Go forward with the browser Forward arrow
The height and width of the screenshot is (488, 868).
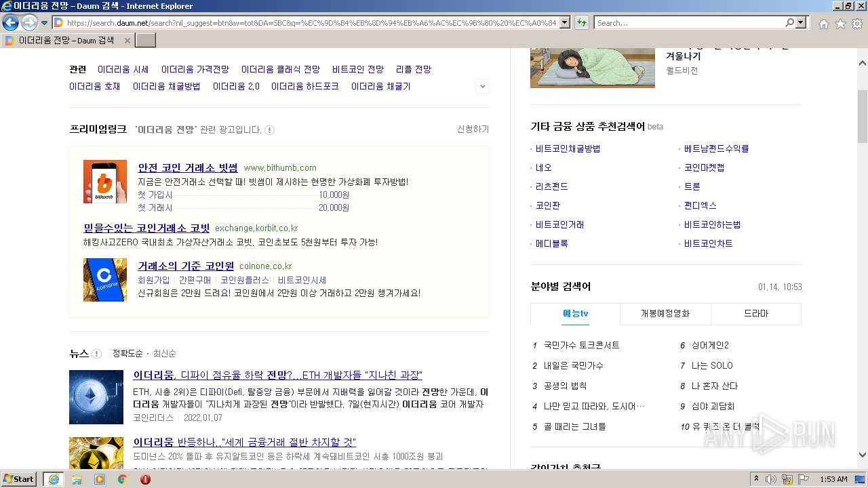pos(29,23)
